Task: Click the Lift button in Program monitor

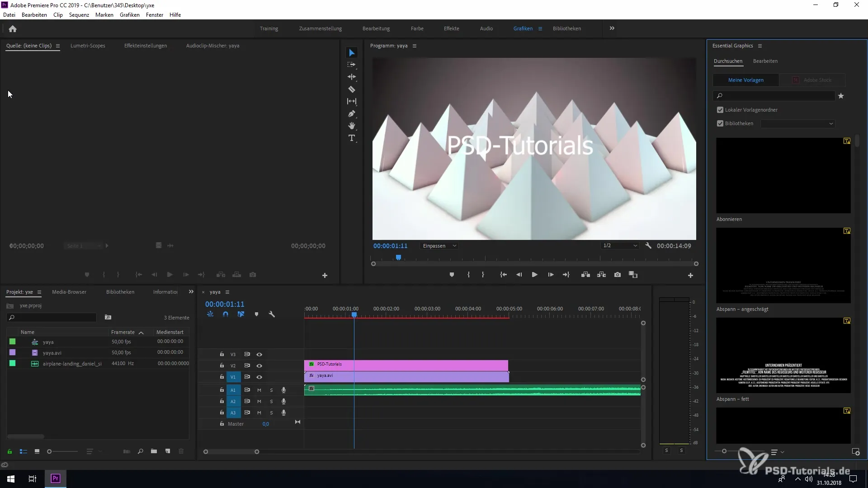Action: tap(585, 275)
